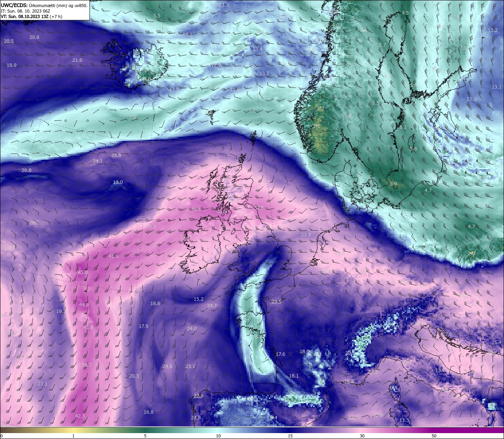Click the 17.9 value on the map
The width and height of the screenshot is (504, 439).
[x=143, y=326]
